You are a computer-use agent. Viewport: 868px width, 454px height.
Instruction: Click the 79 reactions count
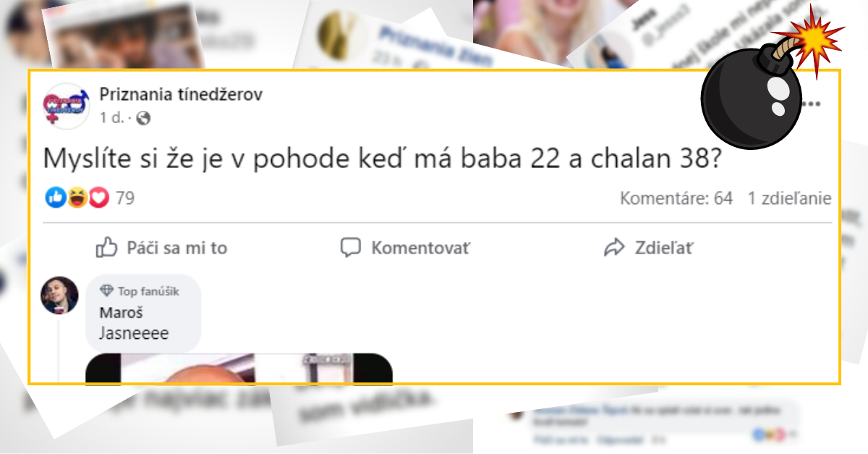(125, 198)
